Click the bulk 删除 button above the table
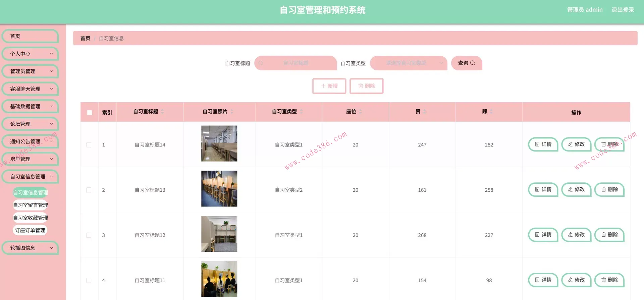 [x=366, y=86]
